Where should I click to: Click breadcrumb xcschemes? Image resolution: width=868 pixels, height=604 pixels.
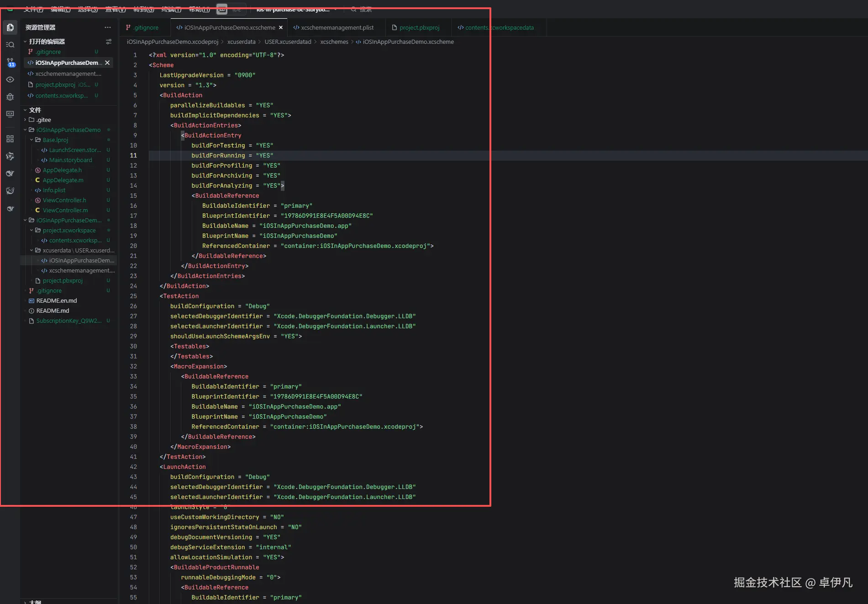(334, 42)
